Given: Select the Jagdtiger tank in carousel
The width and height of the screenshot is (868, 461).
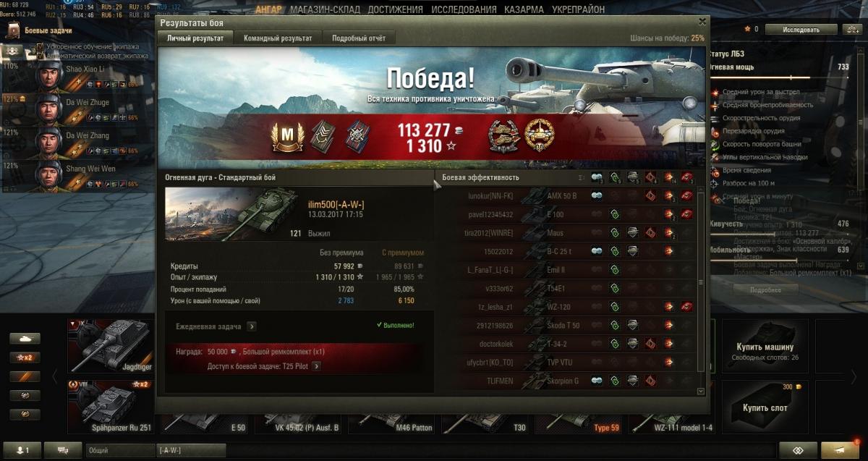Looking at the screenshot, I should click(x=109, y=345).
